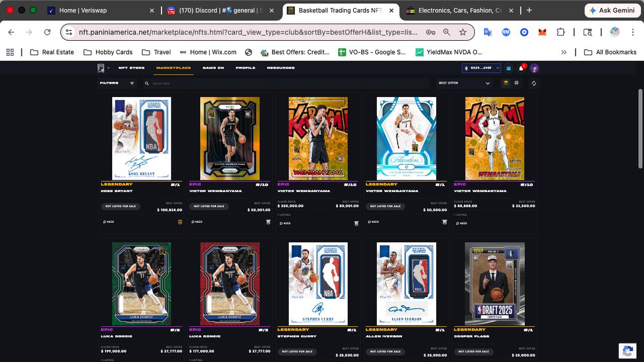Click the search magnifier icon

point(147,83)
